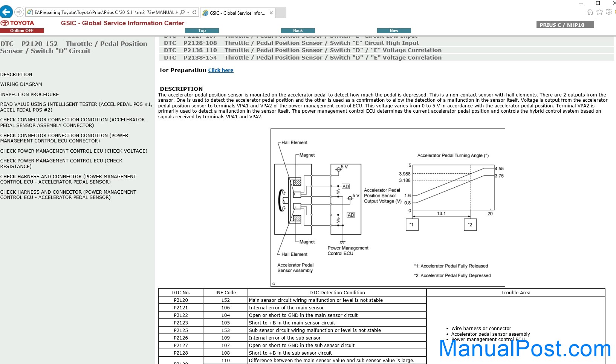Click the New navigation button
The image size is (616, 364).
(394, 31)
